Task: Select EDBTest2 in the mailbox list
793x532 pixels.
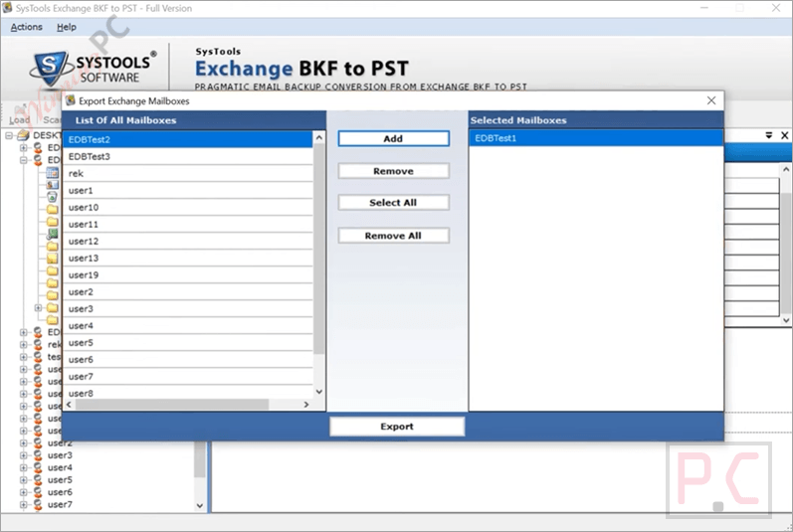Action: 188,139
